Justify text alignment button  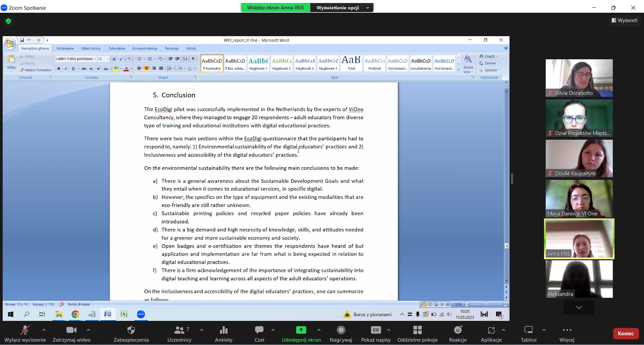[161, 69]
